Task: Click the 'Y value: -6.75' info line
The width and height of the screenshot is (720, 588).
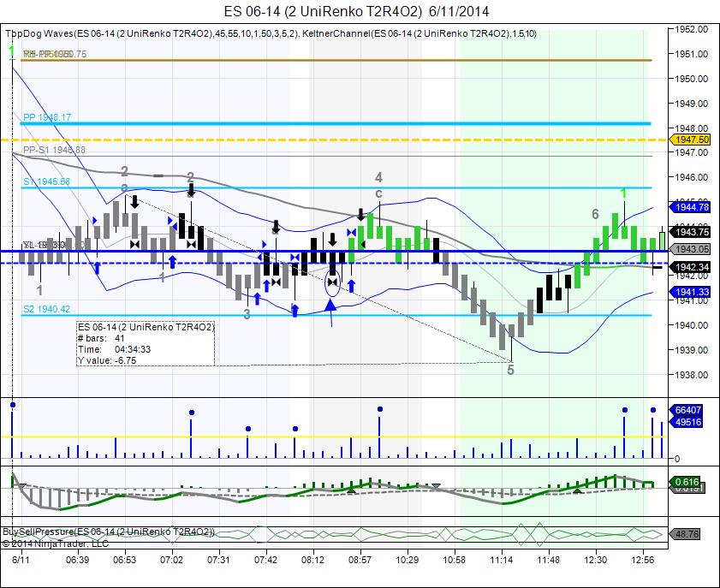Action: pos(107,360)
